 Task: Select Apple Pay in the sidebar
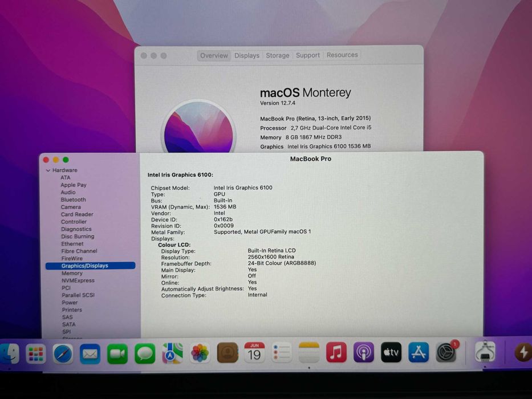click(x=74, y=185)
